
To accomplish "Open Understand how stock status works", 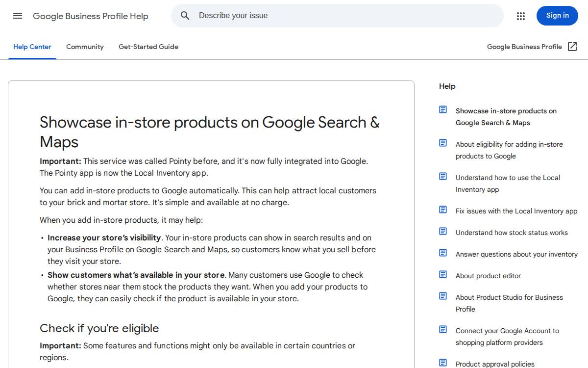I will (x=512, y=233).
